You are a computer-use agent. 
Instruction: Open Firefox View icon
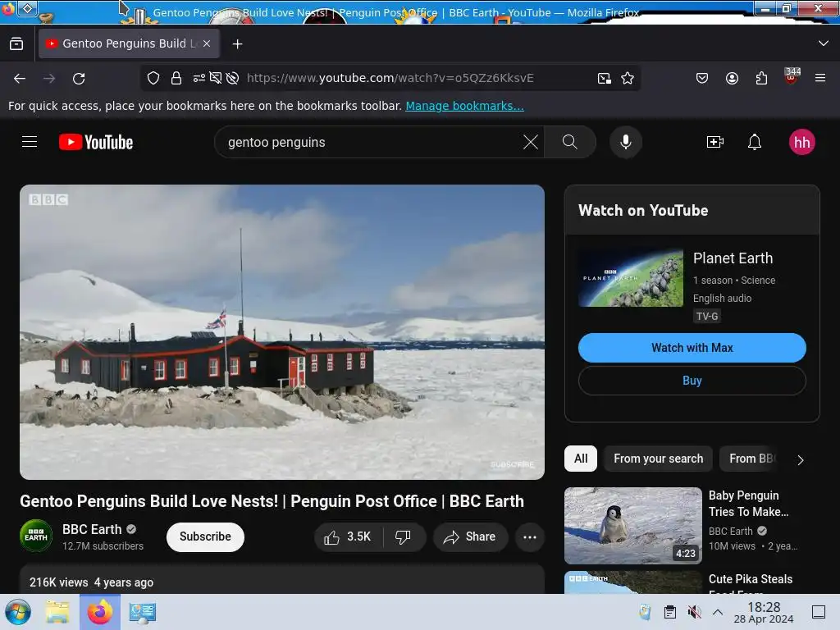click(x=16, y=44)
